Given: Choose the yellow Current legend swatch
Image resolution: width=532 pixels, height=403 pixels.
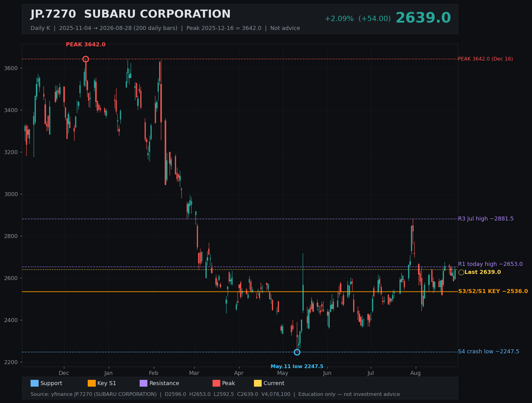Looking at the screenshot, I should point(258,383).
